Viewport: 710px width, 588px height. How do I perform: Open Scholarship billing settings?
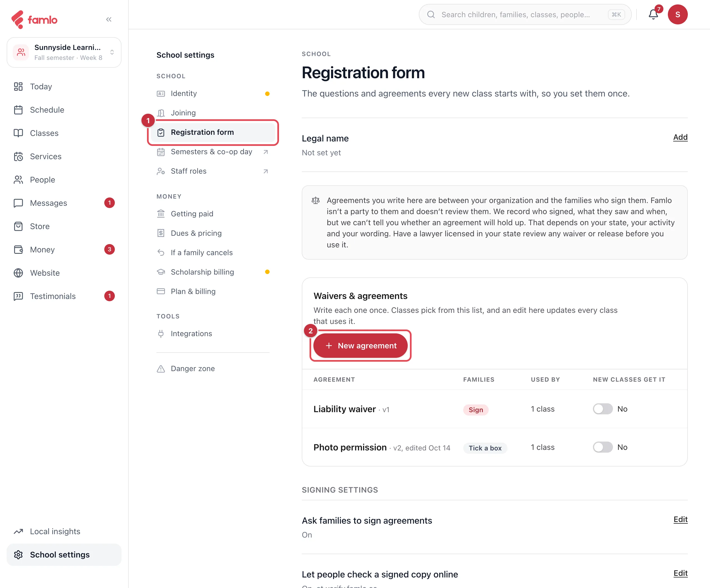213,272
